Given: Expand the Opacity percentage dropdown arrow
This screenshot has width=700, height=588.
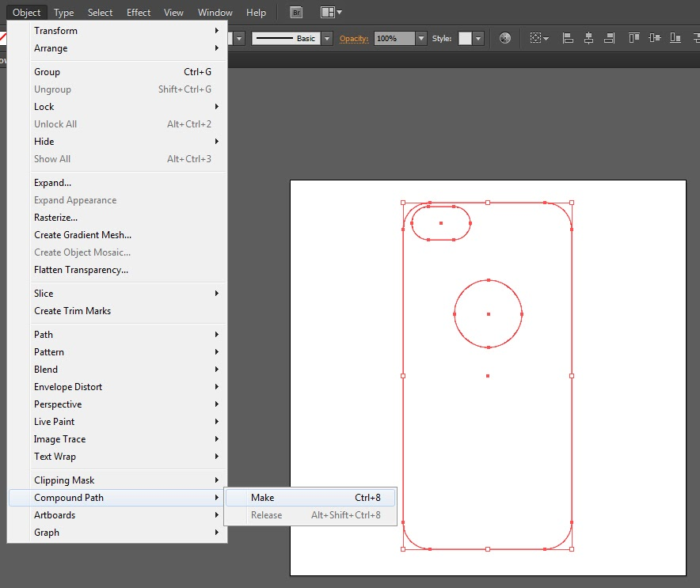Looking at the screenshot, I should (x=421, y=38).
